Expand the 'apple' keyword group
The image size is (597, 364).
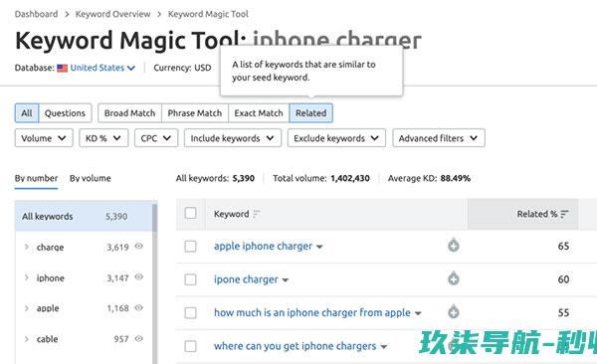pyautogui.click(x=26, y=308)
